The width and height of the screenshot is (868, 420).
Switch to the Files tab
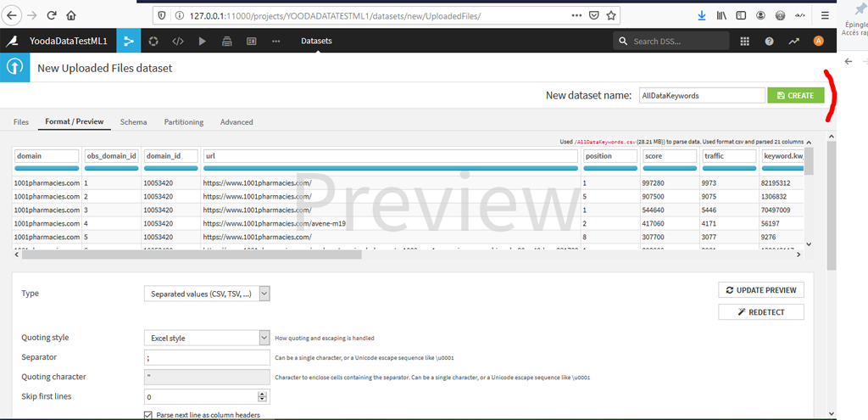coord(21,122)
